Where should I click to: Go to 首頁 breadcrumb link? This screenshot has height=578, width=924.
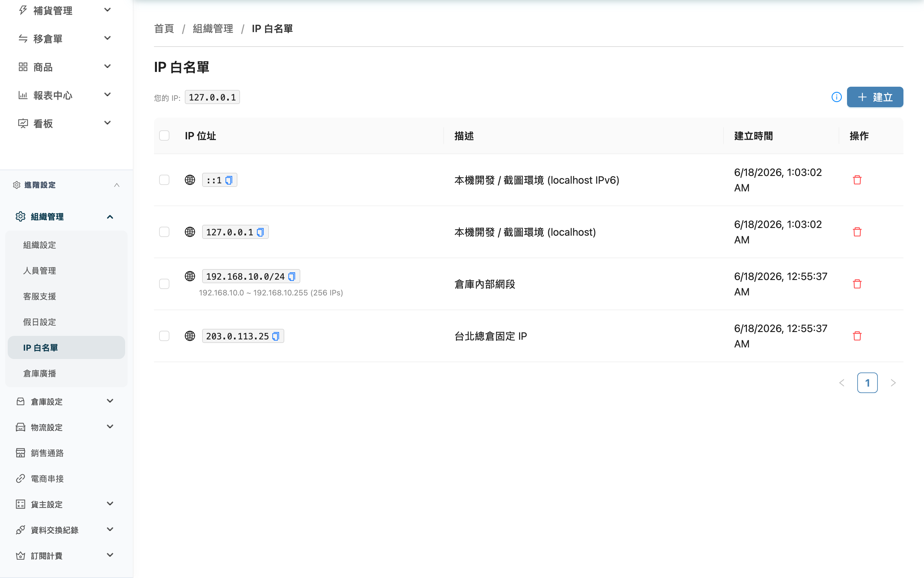coord(164,29)
